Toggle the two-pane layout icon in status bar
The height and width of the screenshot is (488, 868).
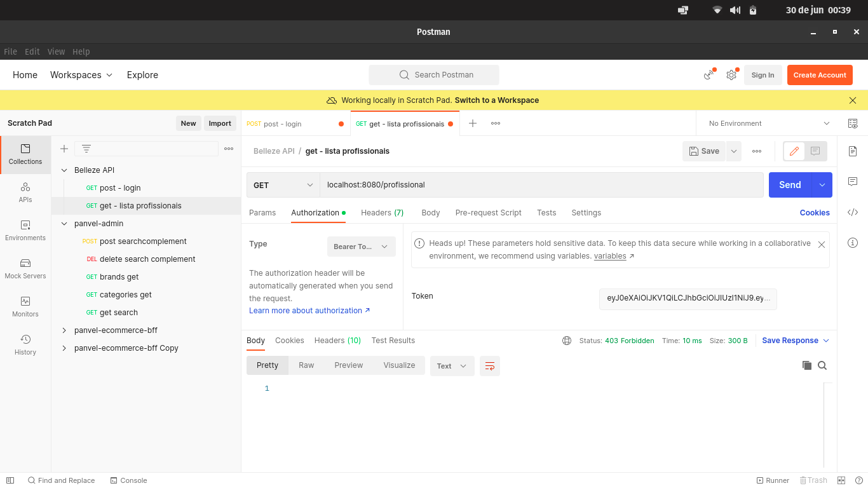click(x=841, y=480)
